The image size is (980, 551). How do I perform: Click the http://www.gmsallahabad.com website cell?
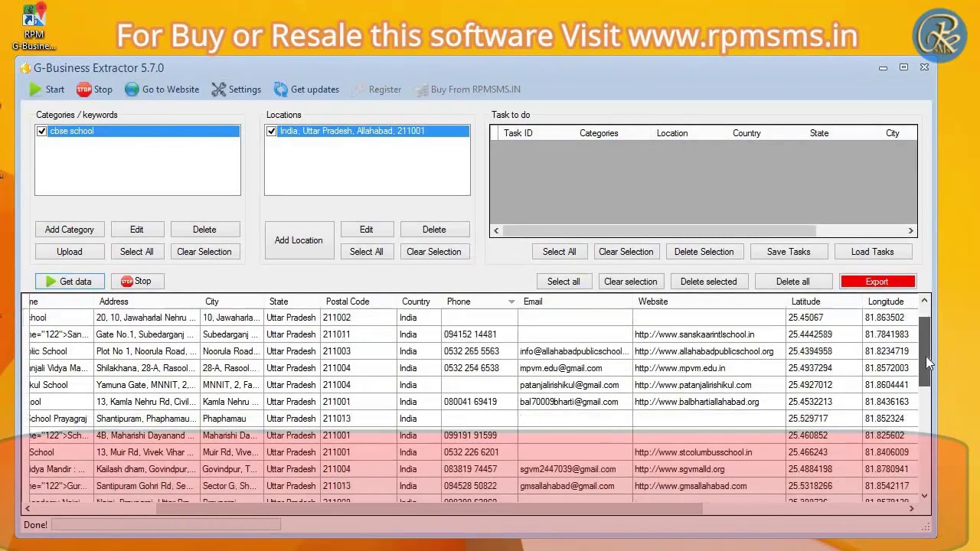(709, 486)
